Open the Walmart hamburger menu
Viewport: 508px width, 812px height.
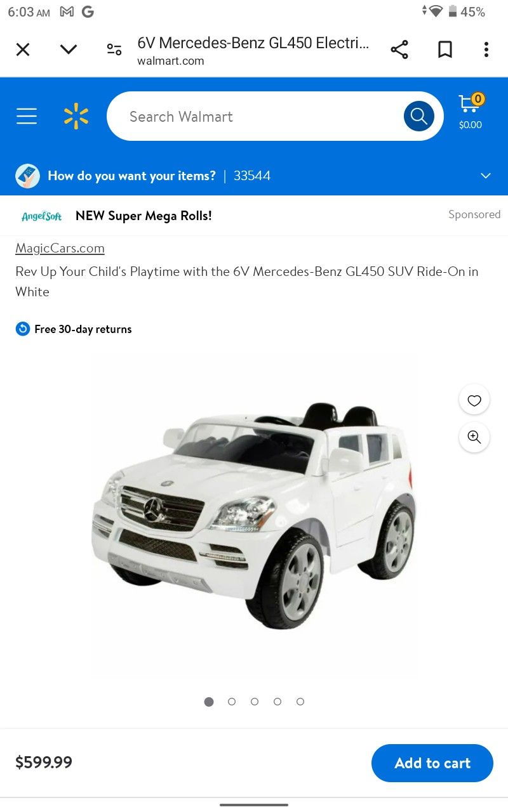[27, 116]
